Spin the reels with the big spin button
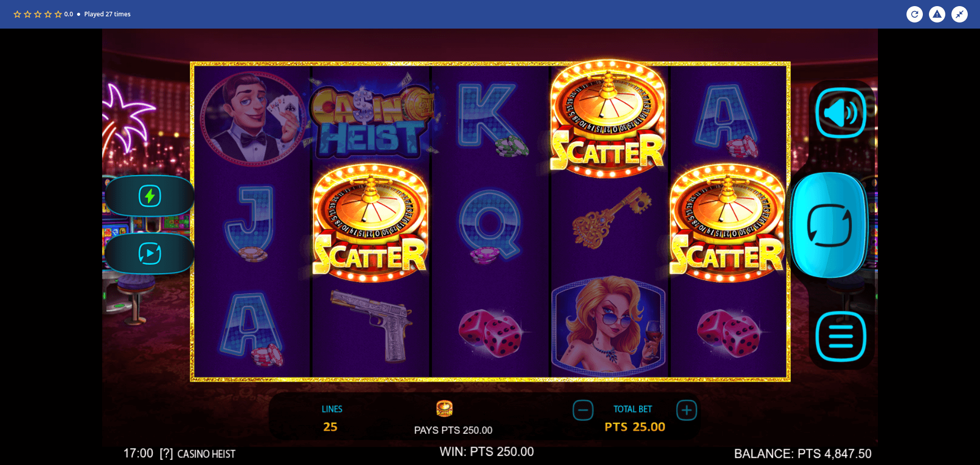The height and width of the screenshot is (465, 980). coord(829,225)
